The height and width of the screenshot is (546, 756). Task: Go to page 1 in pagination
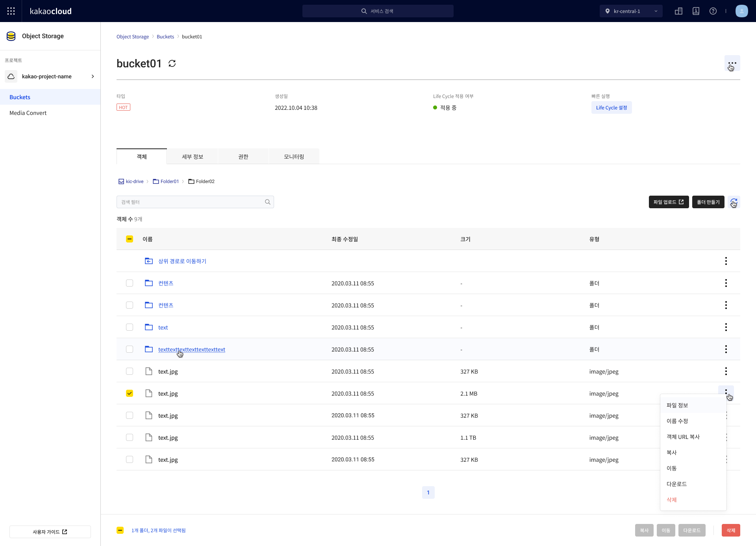(x=428, y=492)
